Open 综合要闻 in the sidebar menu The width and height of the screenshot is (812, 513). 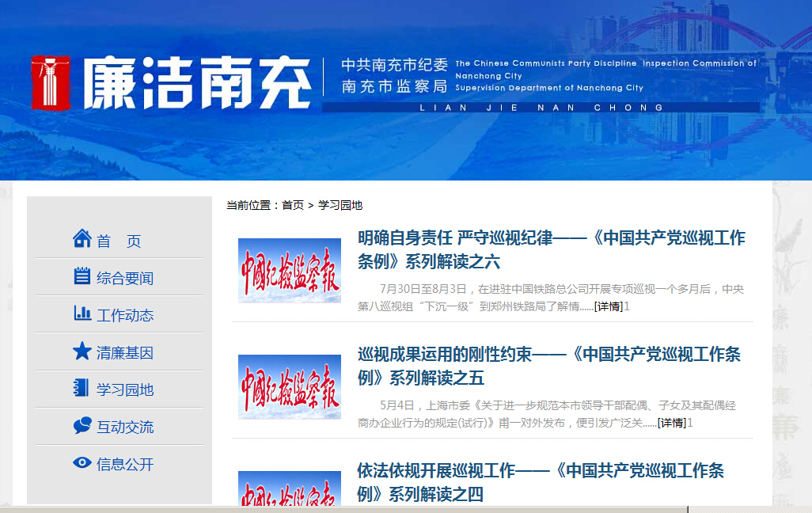(125, 278)
